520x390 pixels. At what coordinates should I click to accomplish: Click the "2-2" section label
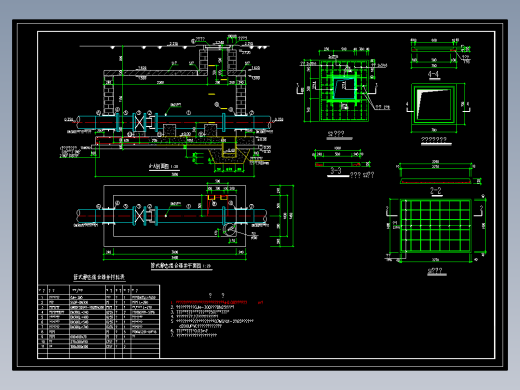point(436,190)
